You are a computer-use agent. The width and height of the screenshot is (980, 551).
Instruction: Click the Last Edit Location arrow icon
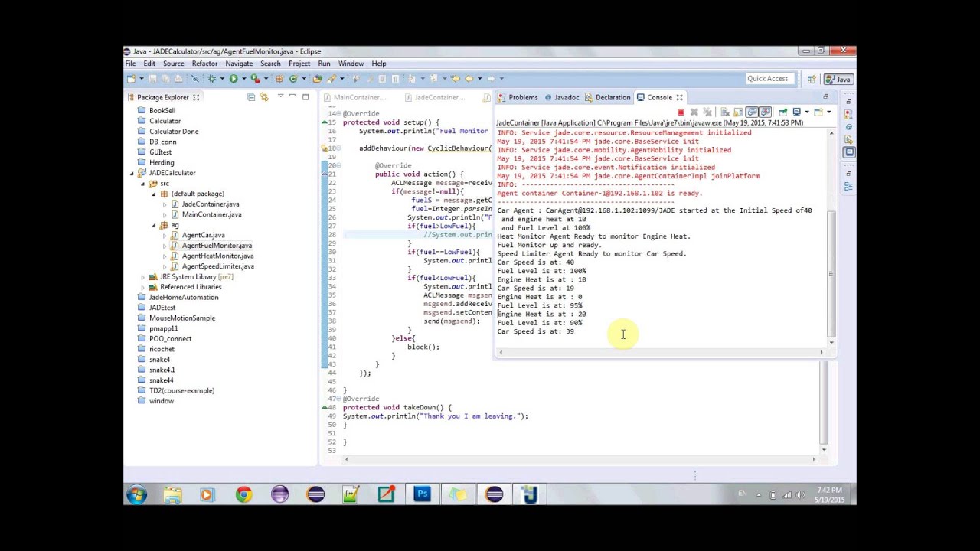click(x=456, y=78)
